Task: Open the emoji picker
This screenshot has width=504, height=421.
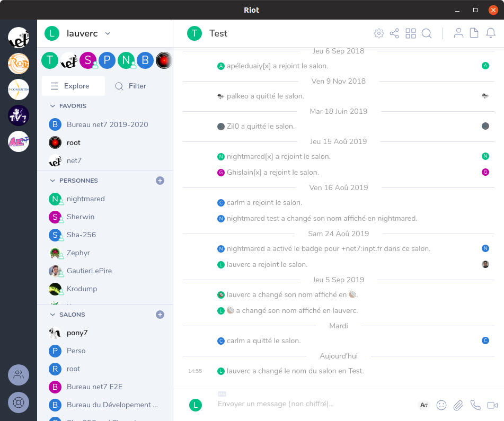Action: pyautogui.click(x=441, y=405)
